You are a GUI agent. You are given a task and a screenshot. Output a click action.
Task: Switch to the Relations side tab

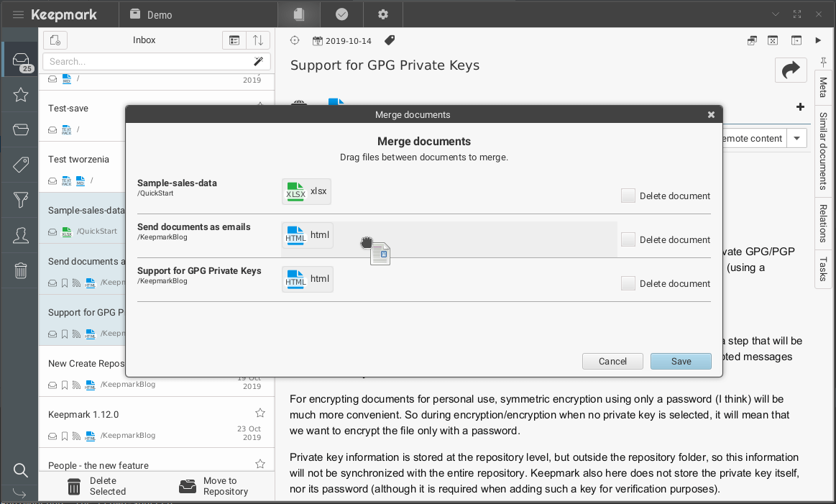[823, 223]
